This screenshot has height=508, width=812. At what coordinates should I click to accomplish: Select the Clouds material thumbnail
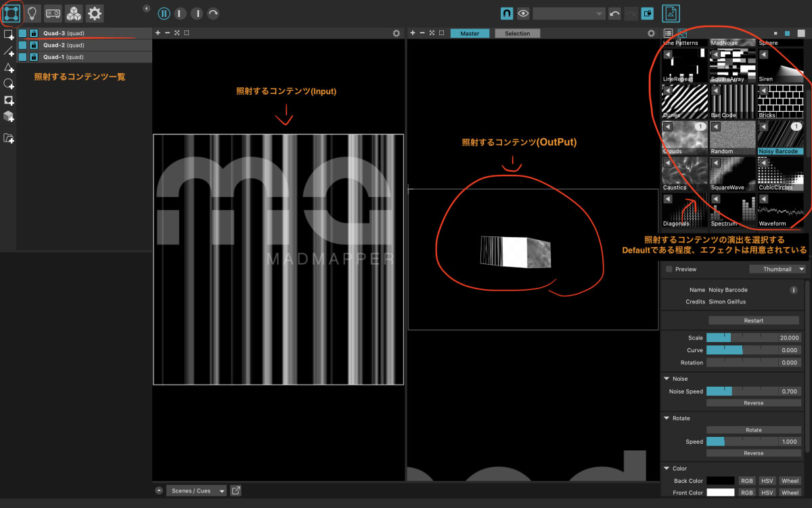click(685, 137)
